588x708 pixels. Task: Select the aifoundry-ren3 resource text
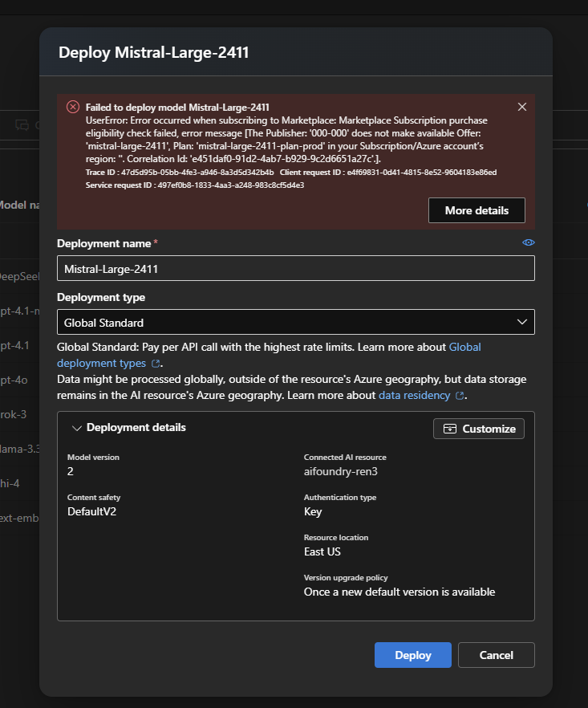(x=341, y=472)
